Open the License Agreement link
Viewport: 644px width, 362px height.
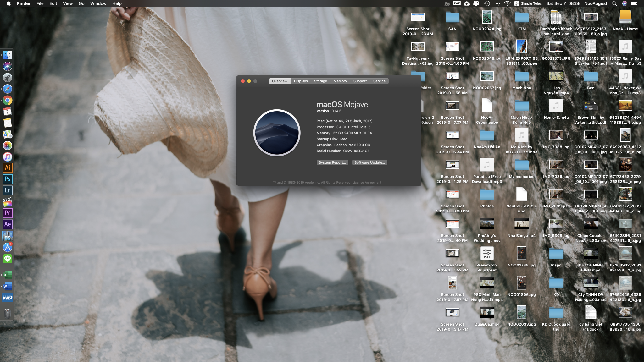point(367,182)
